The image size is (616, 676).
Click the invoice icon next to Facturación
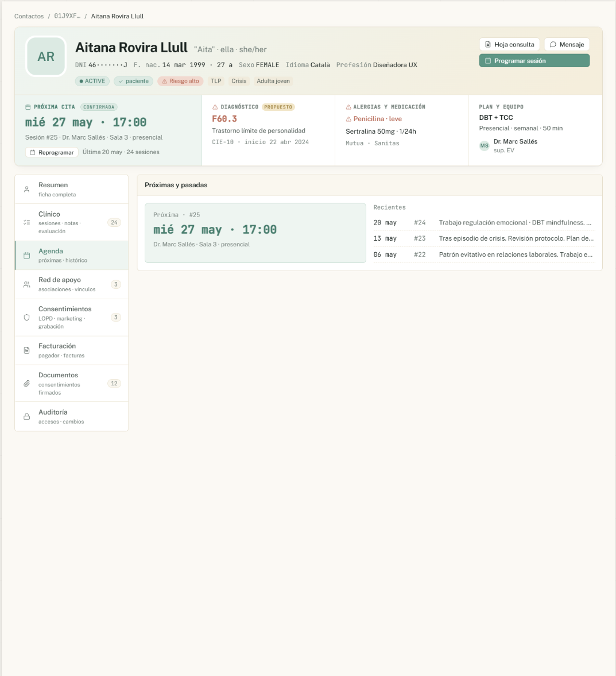(x=27, y=350)
